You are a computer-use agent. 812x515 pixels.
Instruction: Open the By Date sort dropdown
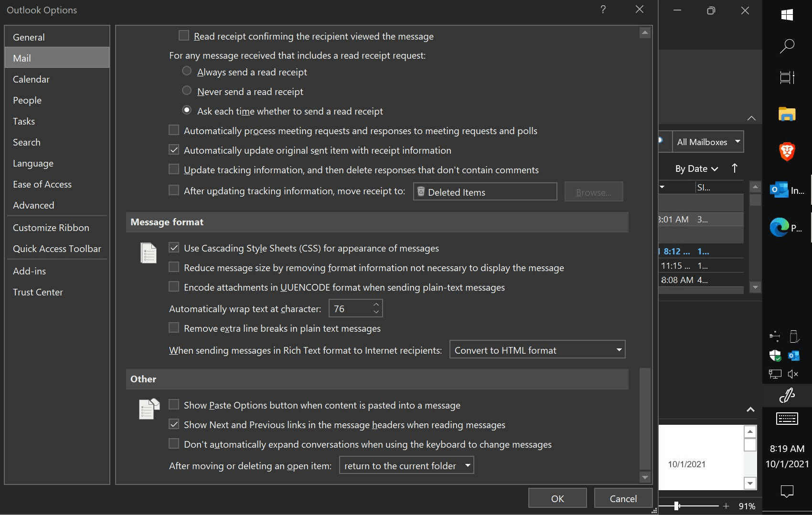tap(696, 168)
